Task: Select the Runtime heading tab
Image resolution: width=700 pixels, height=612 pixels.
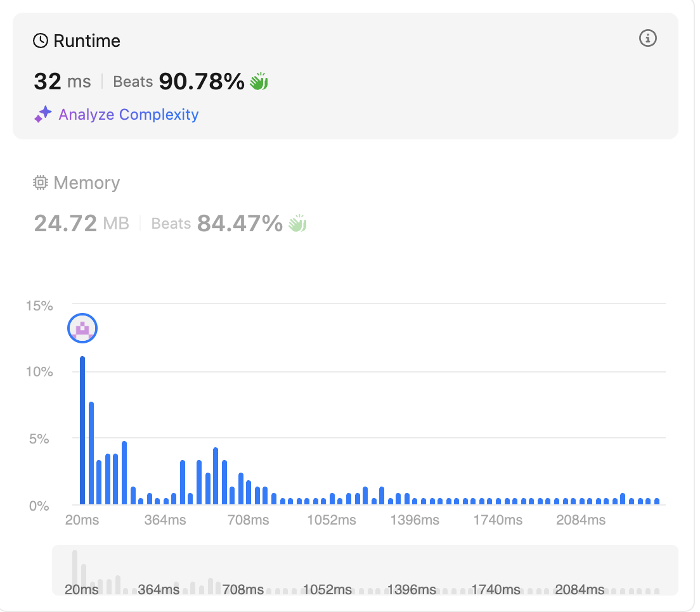Action: pos(86,41)
